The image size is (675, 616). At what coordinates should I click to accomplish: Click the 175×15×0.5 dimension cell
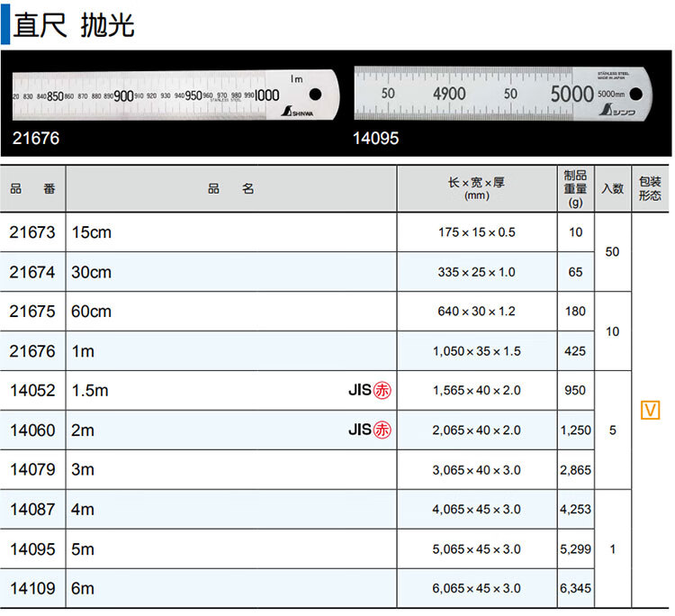(x=476, y=232)
